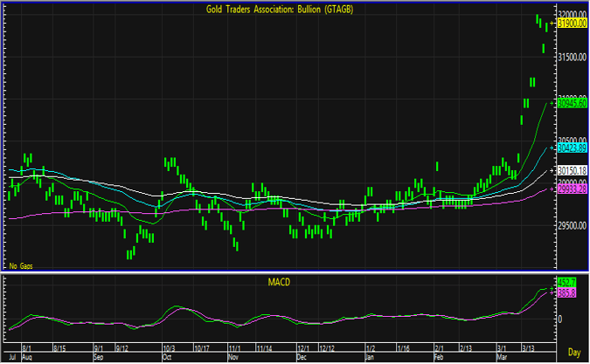Click the Oct month marker on time axis
The height and width of the screenshot is (364, 590).
166,357
